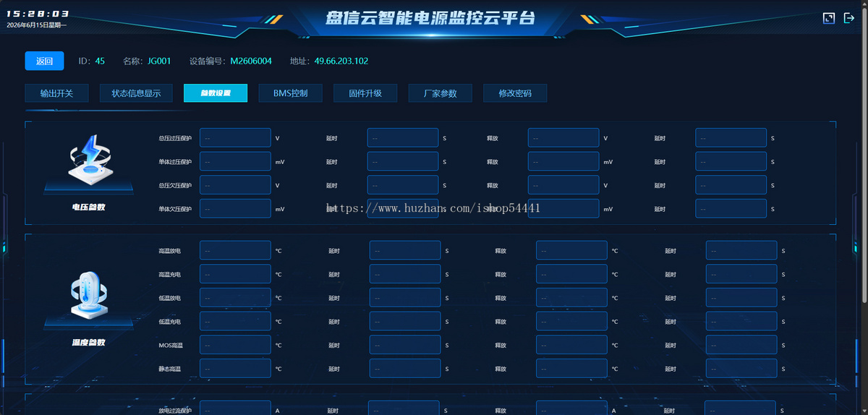
Task: Click release 延时 field ending 总压欠压保护 row
Action: [731, 185]
